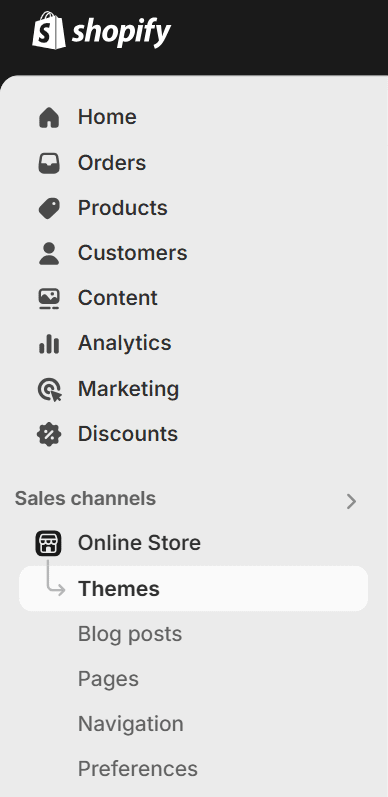Click the Analytics bar chart icon
Viewport: 388px width, 797px height.
point(49,344)
